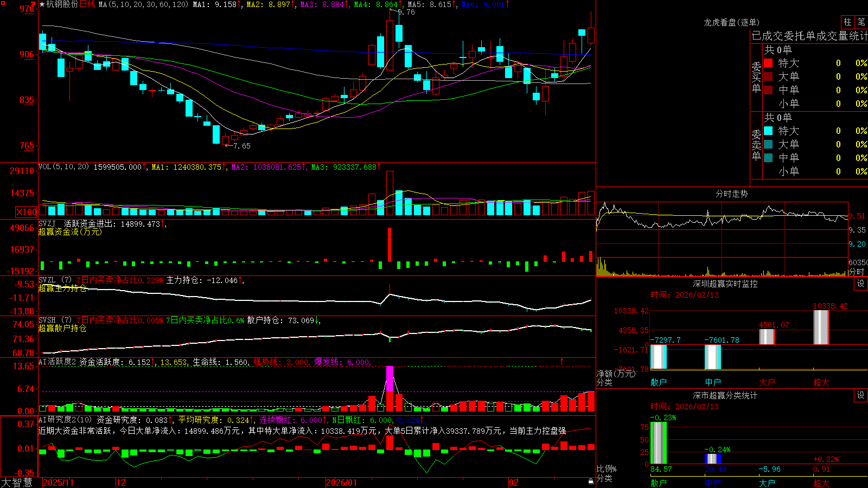The image size is (868, 488).
Task: Click the 散户 bar labeled -7297.7
Action: tap(659, 357)
